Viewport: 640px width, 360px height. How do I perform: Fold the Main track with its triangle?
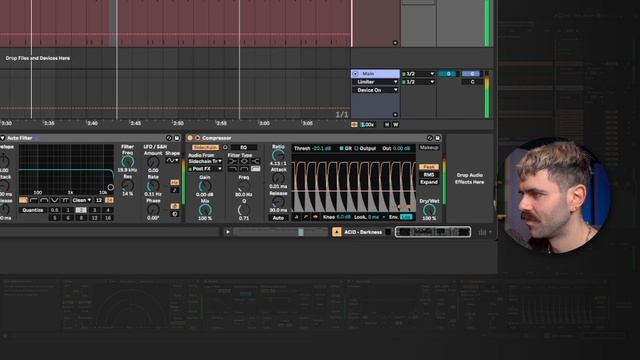(355, 74)
